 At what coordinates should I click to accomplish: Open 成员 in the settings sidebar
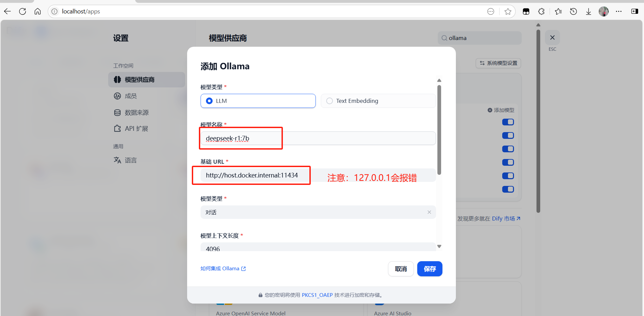pyautogui.click(x=146, y=96)
